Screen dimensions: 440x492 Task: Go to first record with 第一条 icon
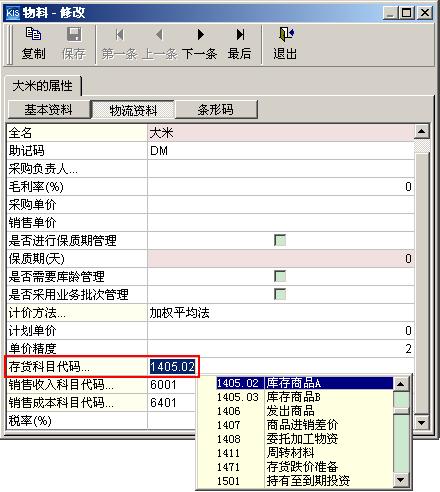pos(119,34)
